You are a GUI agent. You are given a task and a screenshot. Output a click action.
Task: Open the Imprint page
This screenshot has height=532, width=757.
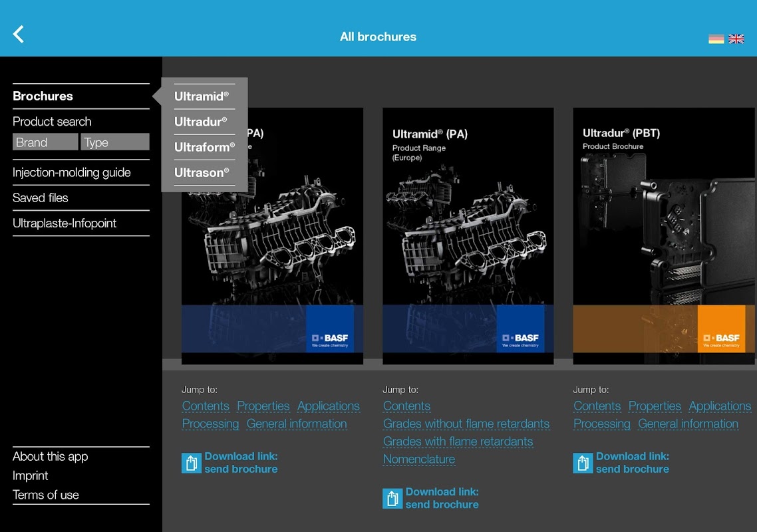coord(31,475)
